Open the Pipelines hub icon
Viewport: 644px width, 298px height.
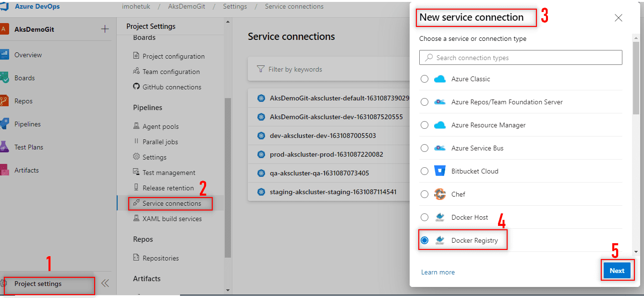[x=4, y=124]
